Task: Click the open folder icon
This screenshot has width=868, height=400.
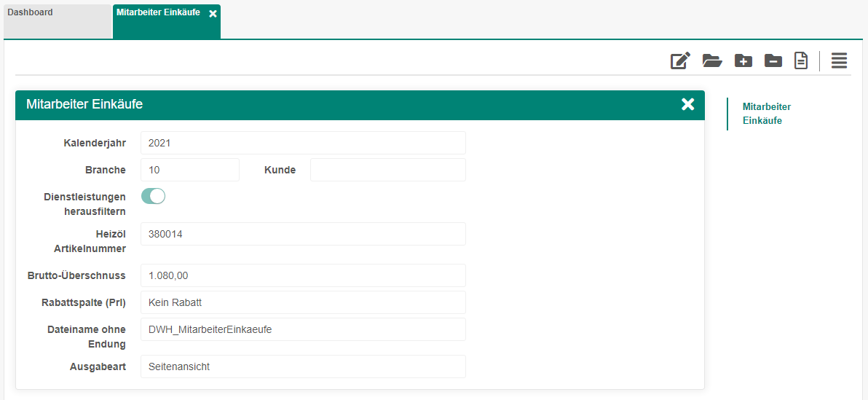Action: (x=711, y=61)
